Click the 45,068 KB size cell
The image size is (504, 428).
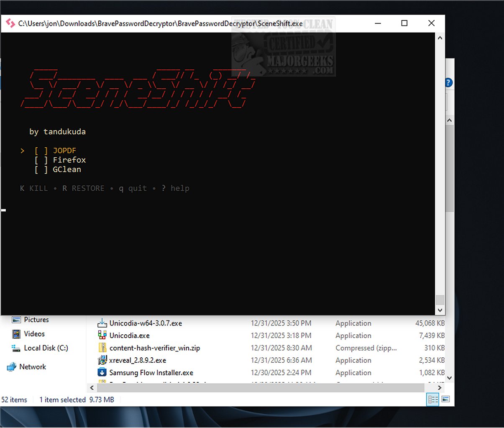coord(430,323)
